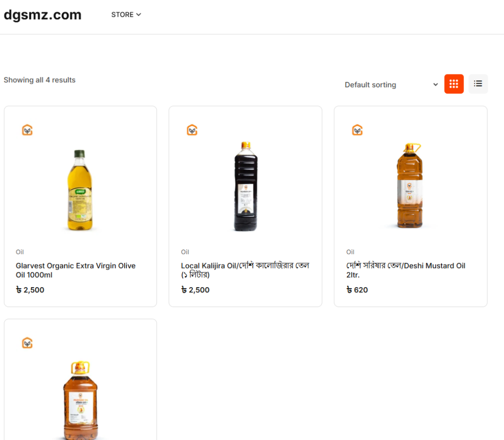Click the STORE menu chevron arrow

[x=139, y=15]
